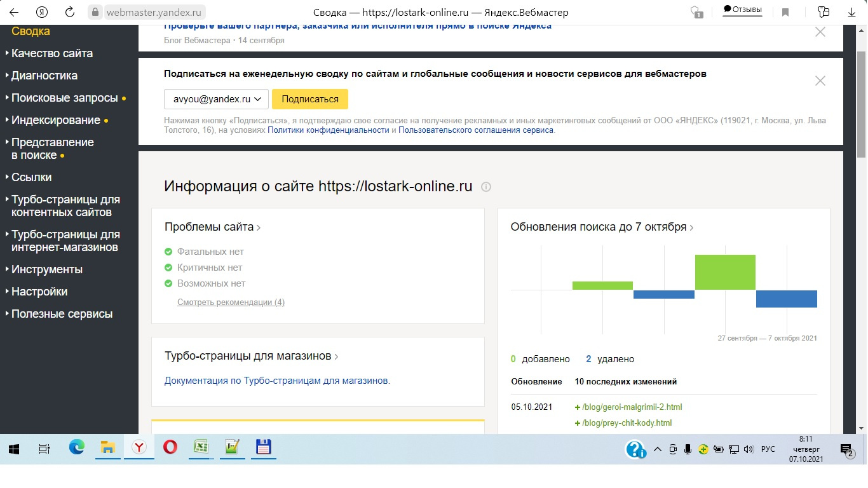Expand the Ссылки sidebar section
This screenshot has width=868, height=488.
32,177
